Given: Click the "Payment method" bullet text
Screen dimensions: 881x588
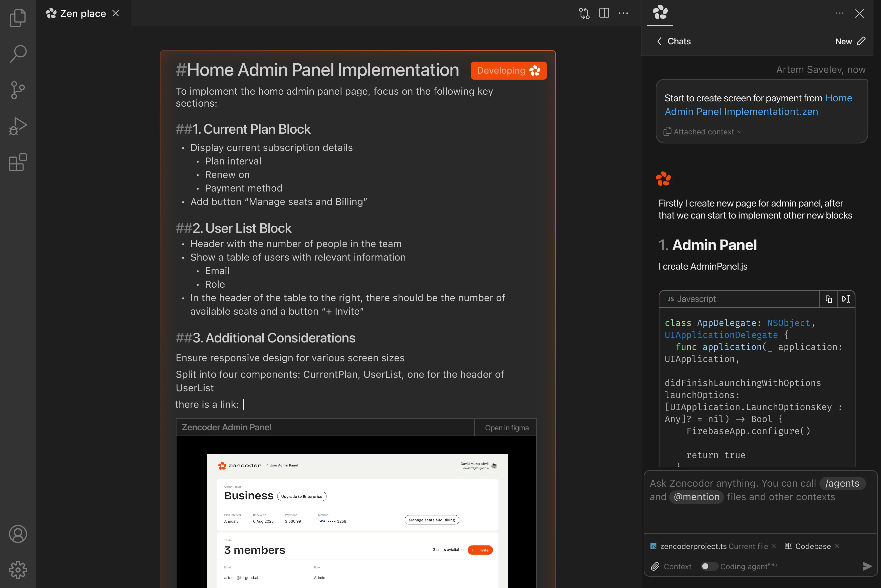Looking at the screenshot, I should [244, 188].
